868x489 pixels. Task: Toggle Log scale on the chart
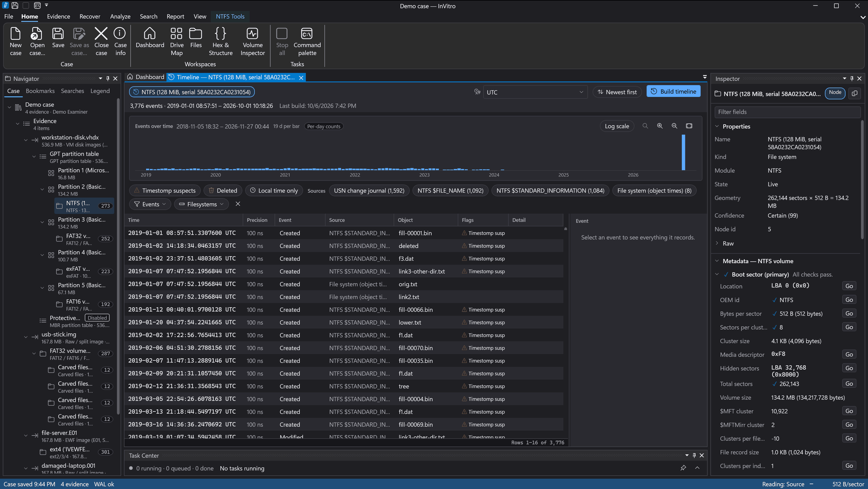point(617,126)
